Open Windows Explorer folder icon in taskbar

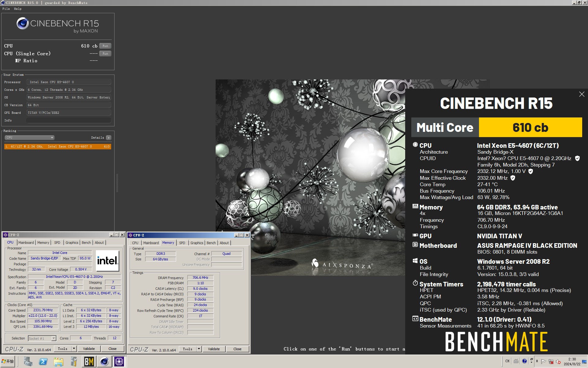click(58, 362)
